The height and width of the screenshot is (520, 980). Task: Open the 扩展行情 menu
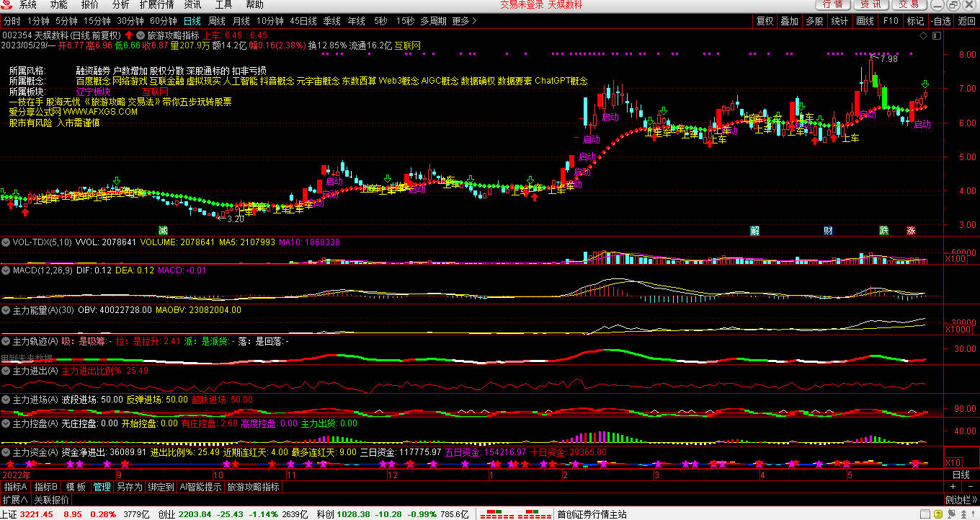156,5
